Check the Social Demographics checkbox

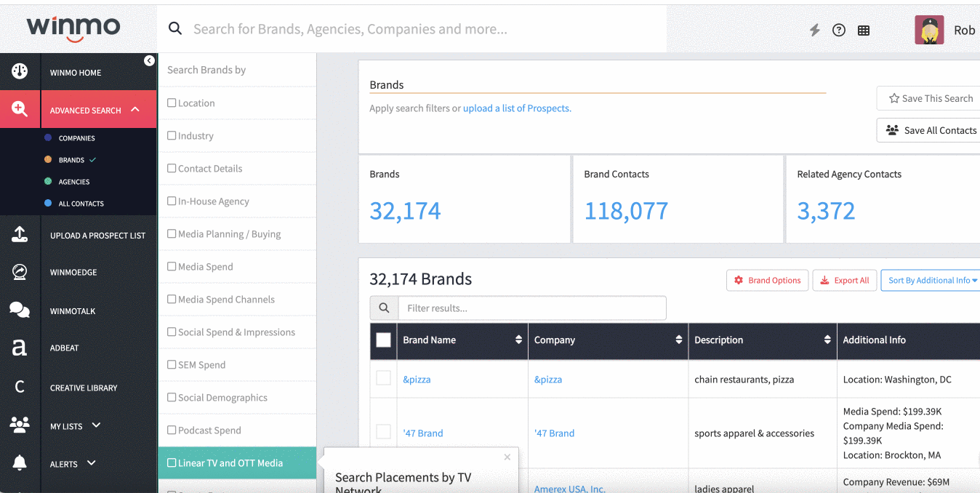click(172, 397)
